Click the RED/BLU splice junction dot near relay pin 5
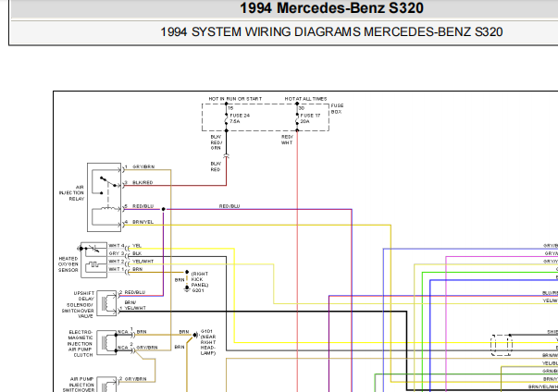This screenshot has width=558, height=392. [x=164, y=209]
